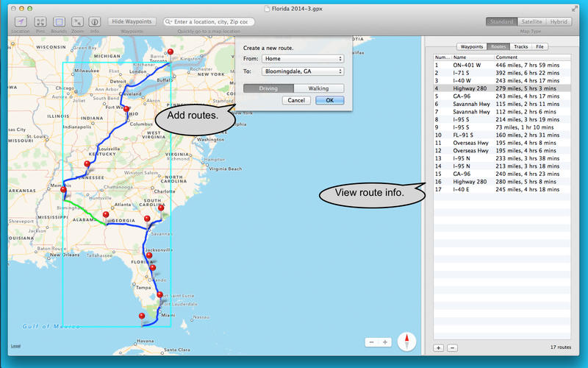Switch to the Waypoints tab
Screen dimensions: 588x368
[472, 46]
